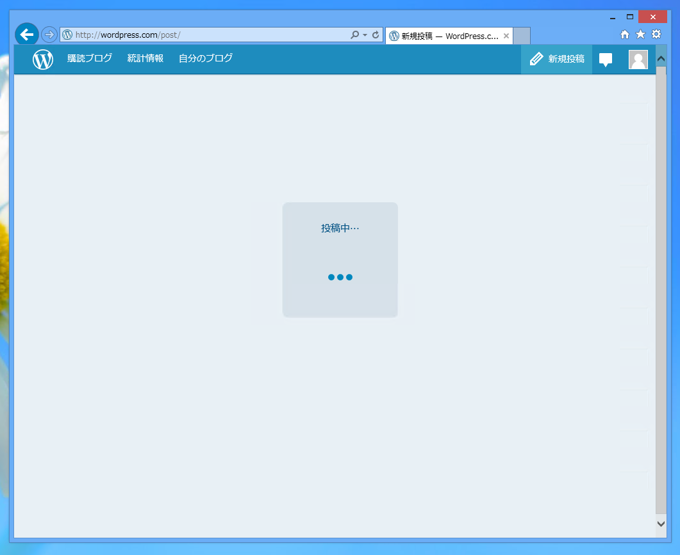
Task: Click the vertical scrollbar track
Action: coord(661,291)
